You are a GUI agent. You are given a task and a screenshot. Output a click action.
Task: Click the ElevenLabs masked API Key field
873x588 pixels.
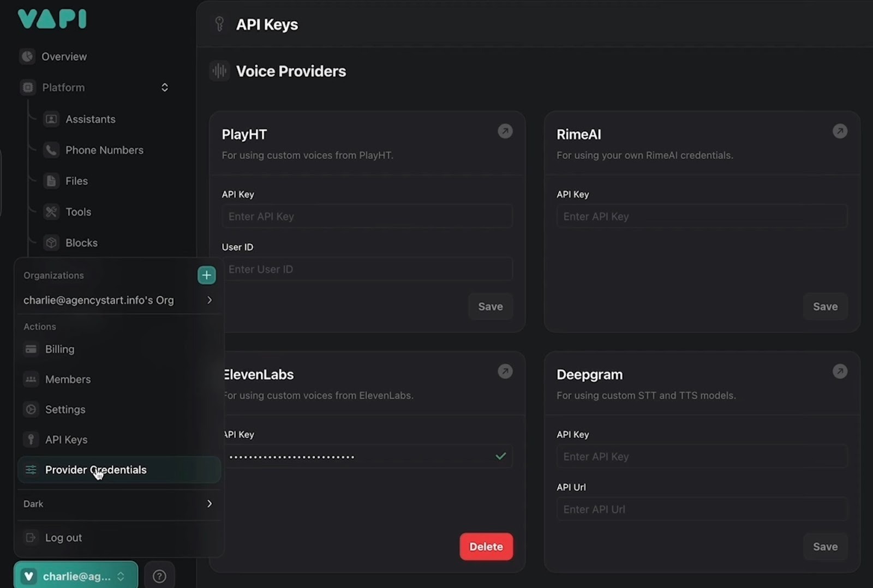coord(367,457)
